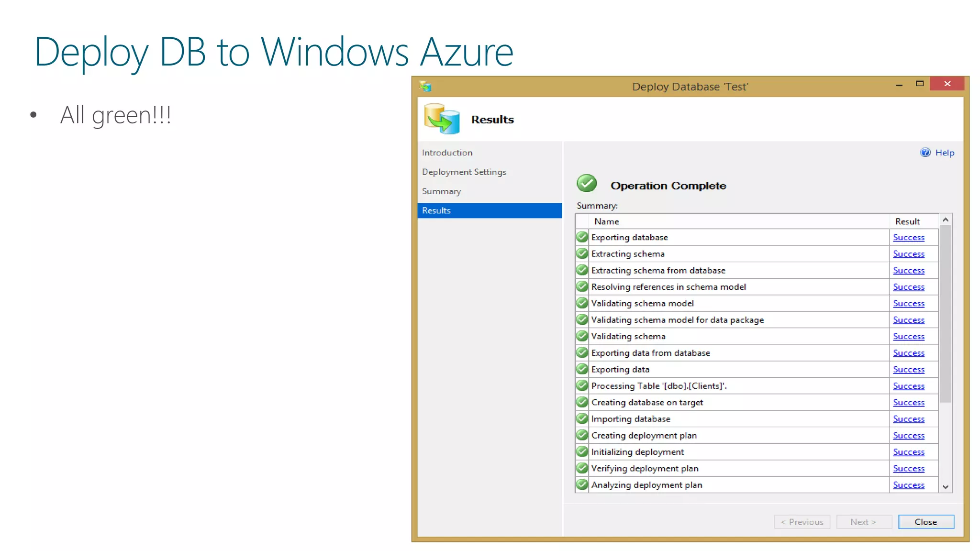The image size is (980, 551).
Task: Select the Summary wizard page
Action: (441, 191)
